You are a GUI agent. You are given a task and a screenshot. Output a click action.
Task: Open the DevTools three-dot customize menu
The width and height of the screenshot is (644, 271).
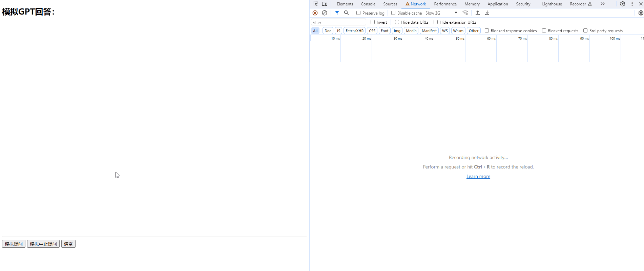coord(632,4)
